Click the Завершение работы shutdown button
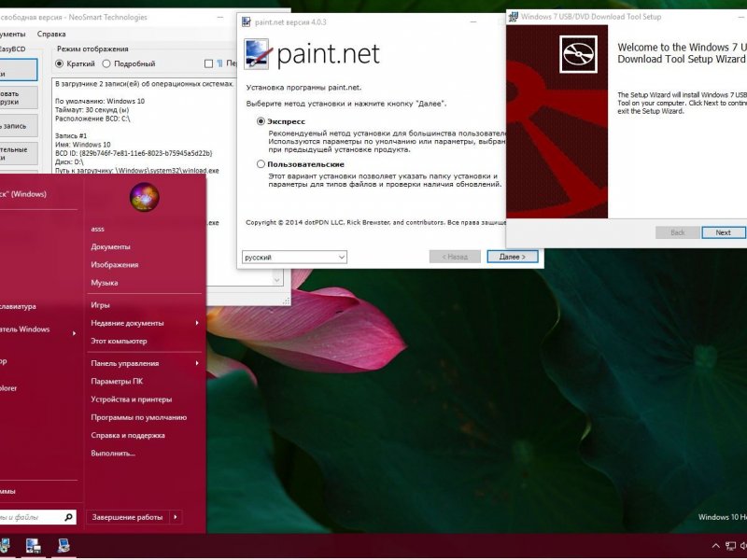 point(127,517)
